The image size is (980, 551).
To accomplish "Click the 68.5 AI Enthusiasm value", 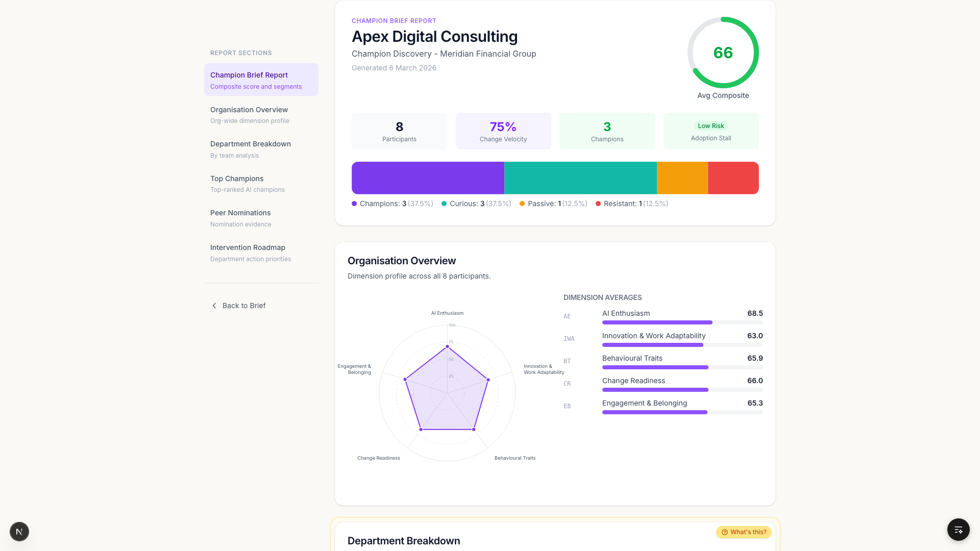I will click(755, 313).
